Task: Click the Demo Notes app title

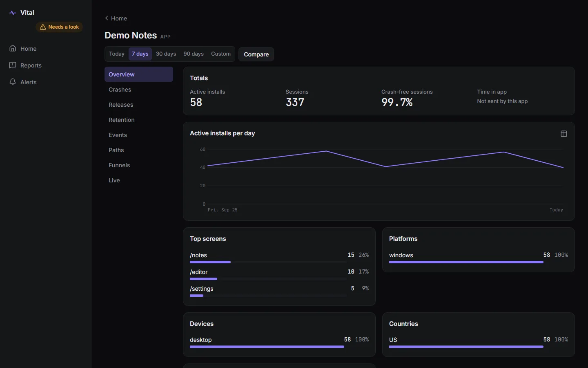Action: click(x=131, y=35)
